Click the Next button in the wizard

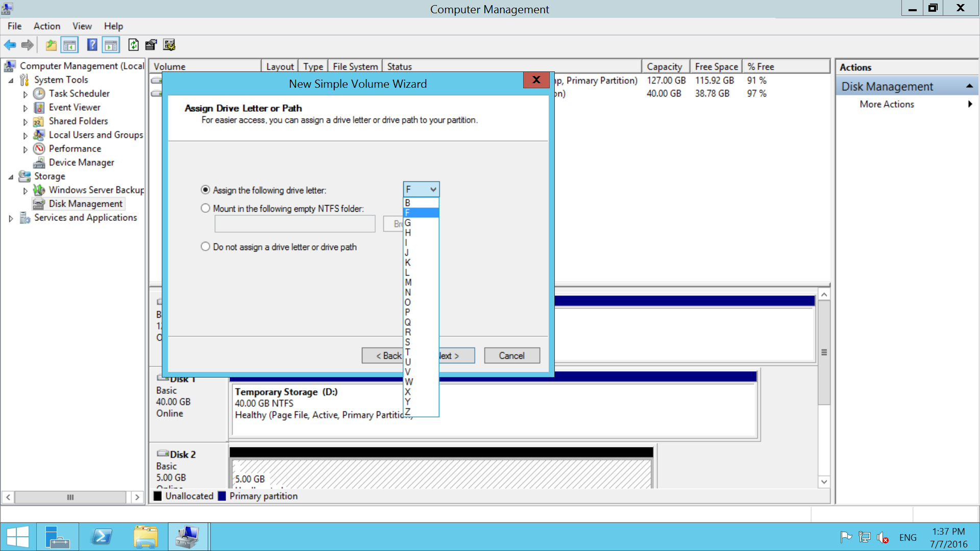pyautogui.click(x=457, y=356)
